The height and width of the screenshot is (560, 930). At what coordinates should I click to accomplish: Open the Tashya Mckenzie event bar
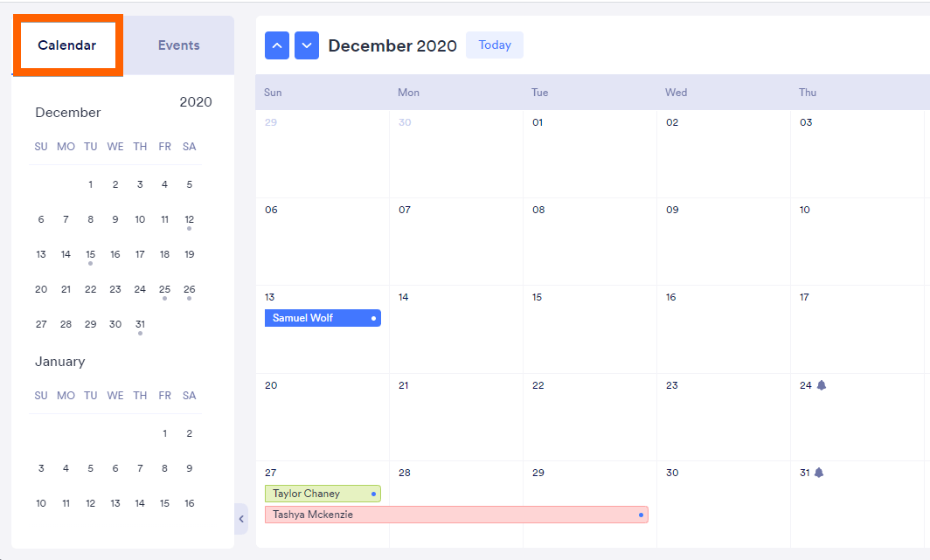(456, 515)
